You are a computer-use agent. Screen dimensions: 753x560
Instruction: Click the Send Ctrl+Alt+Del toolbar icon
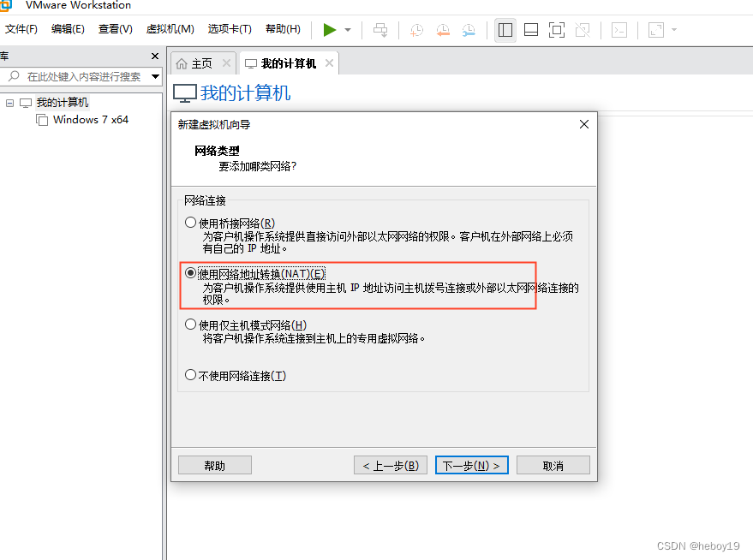(380, 30)
